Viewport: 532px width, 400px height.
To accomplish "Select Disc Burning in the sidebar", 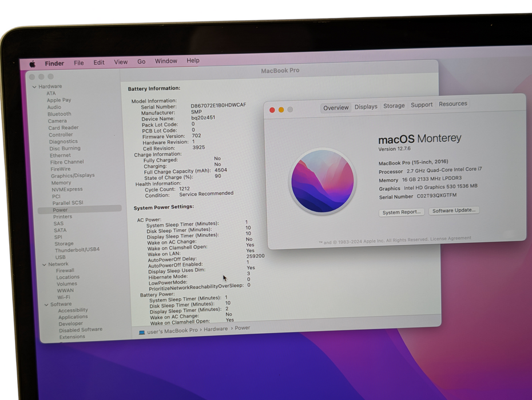I will [x=65, y=149].
